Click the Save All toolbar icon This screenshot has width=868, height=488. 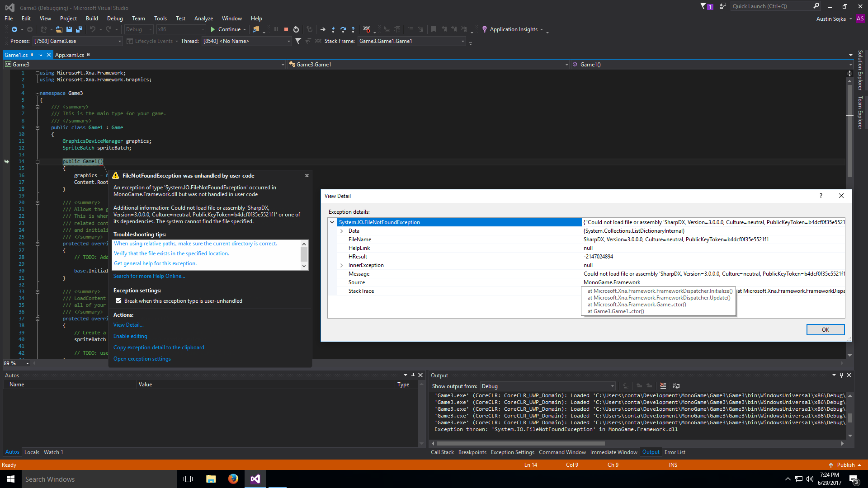coord(79,29)
